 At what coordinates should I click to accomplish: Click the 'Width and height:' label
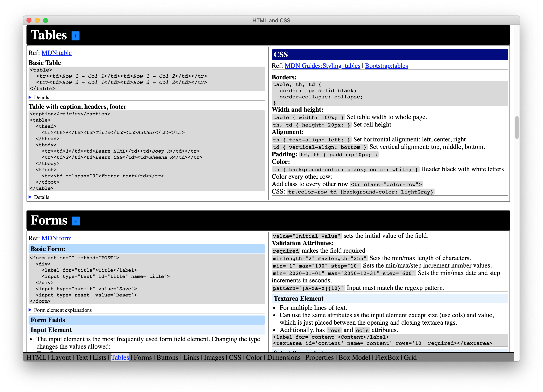tap(297, 110)
